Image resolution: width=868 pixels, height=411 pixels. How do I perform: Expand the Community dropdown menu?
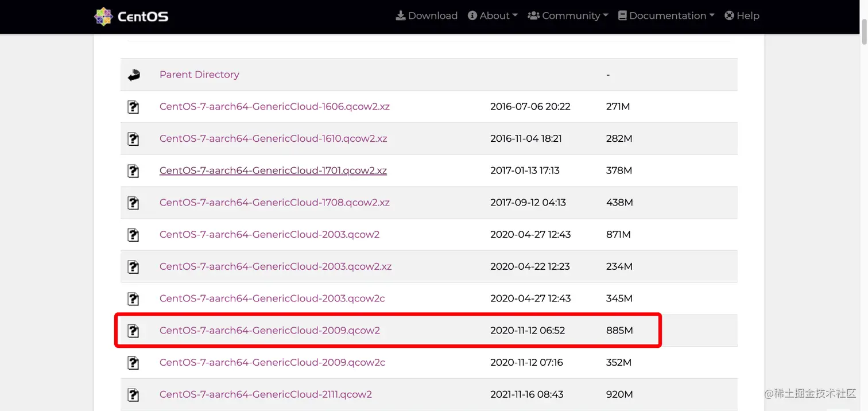[568, 15]
